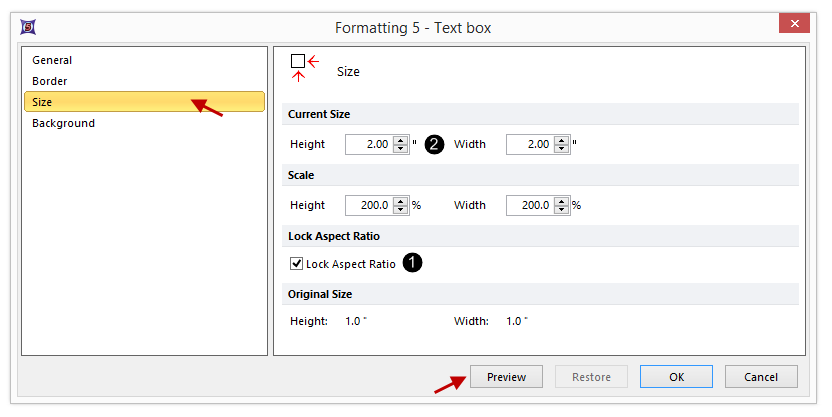Increase Current Size Width with up arrow
The width and height of the screenshot is (832, 417).
pos(562,140)
